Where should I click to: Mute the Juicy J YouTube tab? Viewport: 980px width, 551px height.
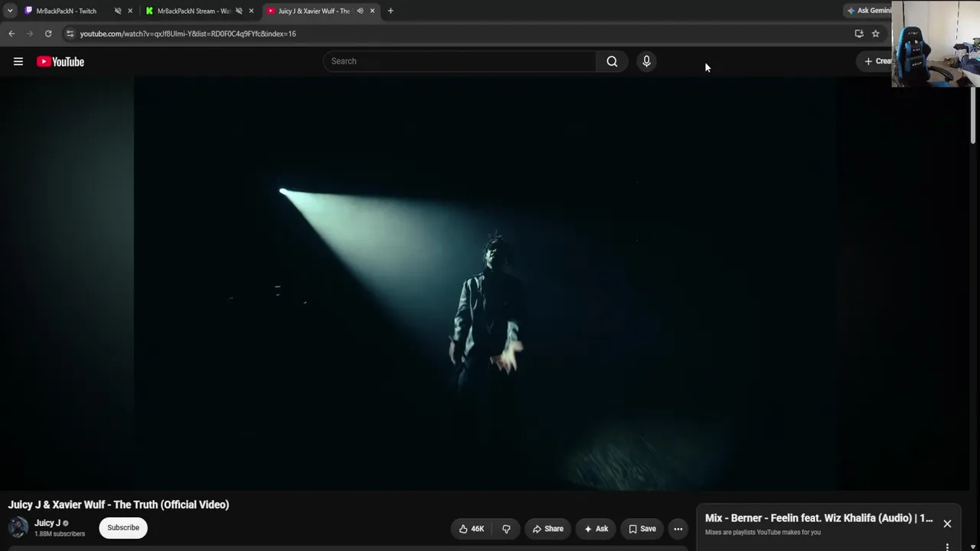point(360,11)
